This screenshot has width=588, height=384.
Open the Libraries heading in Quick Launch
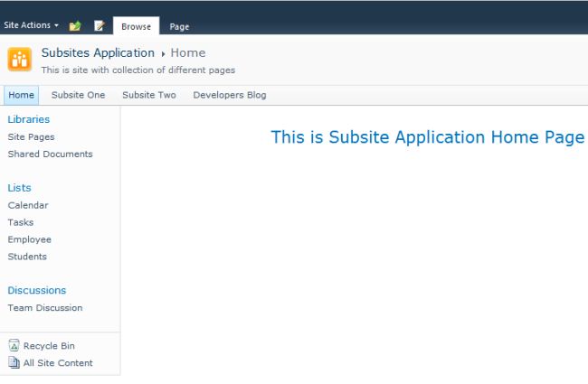click(x=29, y=119)
